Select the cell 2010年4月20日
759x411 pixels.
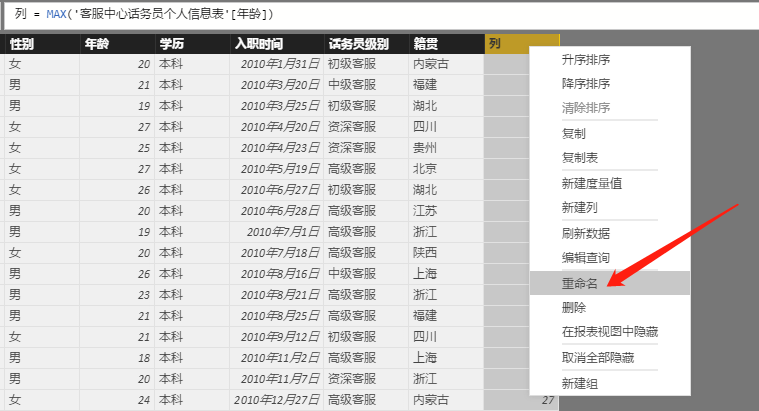(280, 127)
